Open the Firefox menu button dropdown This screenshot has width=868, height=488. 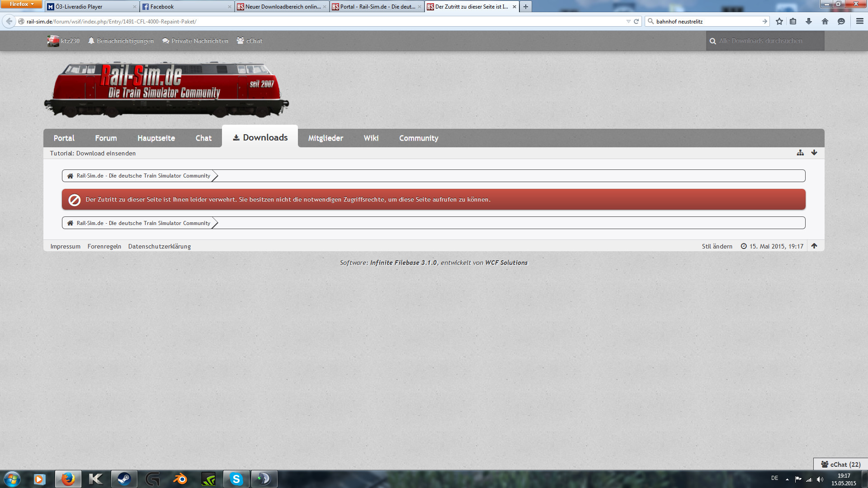tap(21, 4)
